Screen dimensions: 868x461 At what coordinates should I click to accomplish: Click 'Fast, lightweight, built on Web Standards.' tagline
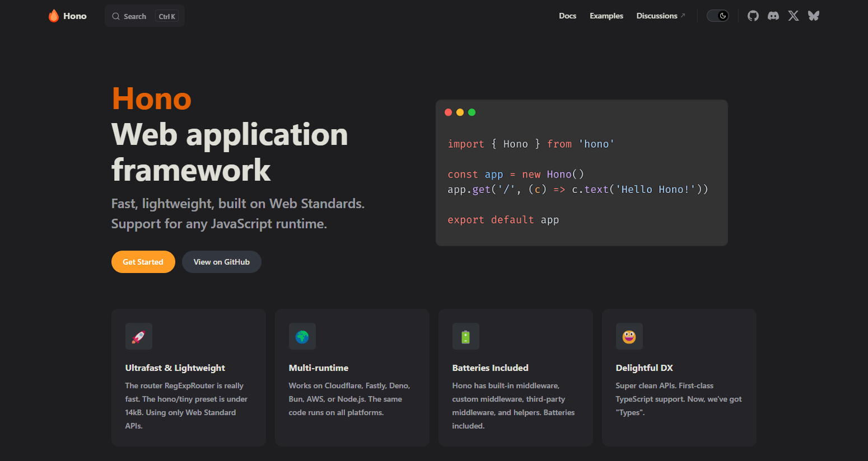238,204
